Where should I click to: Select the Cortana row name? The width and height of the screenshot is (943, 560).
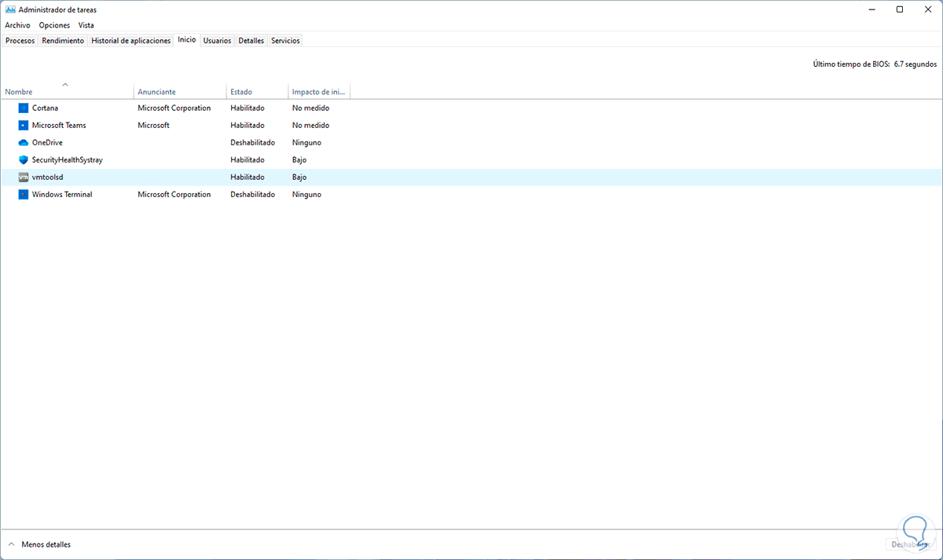pos(45,108)
